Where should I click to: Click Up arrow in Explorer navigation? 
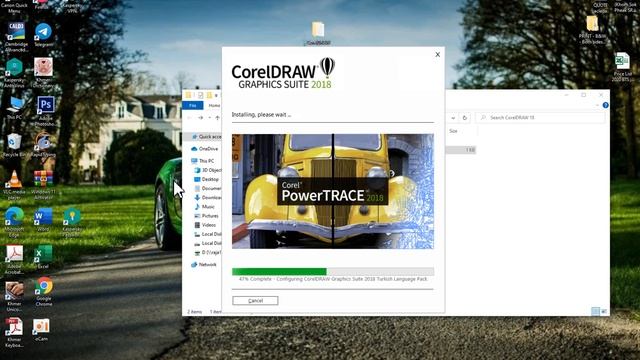[218, 118]
